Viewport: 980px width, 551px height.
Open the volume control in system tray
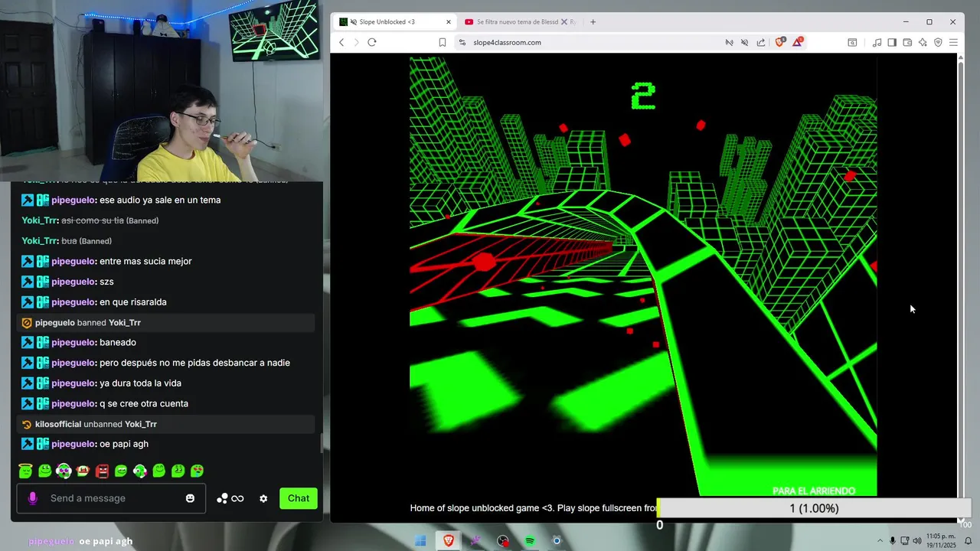pyautogui.click(x=917, y=541)
